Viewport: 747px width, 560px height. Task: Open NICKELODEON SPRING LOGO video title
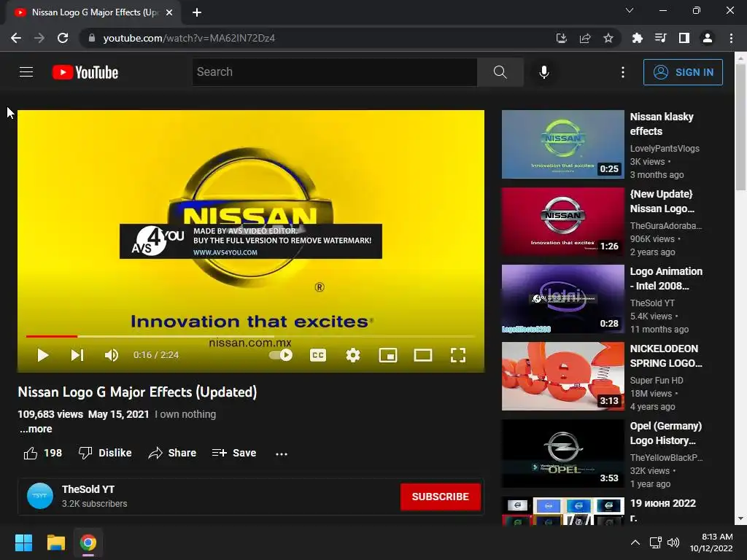tap(665, 356)
